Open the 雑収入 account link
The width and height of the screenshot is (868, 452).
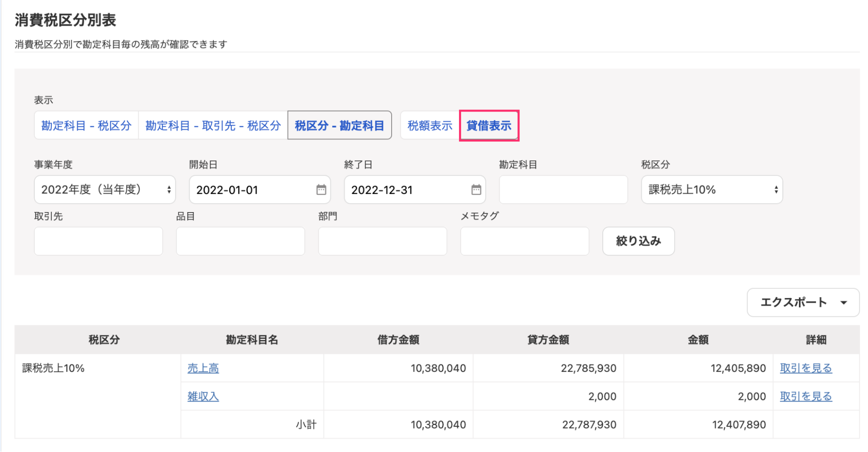203,396
